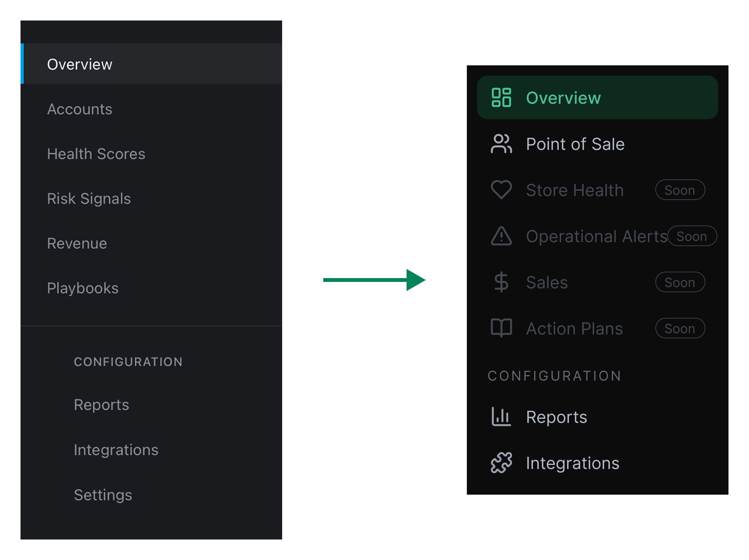Open the Revenue menu item
This screenshot has width=749, height=560.
click(77, 243)
